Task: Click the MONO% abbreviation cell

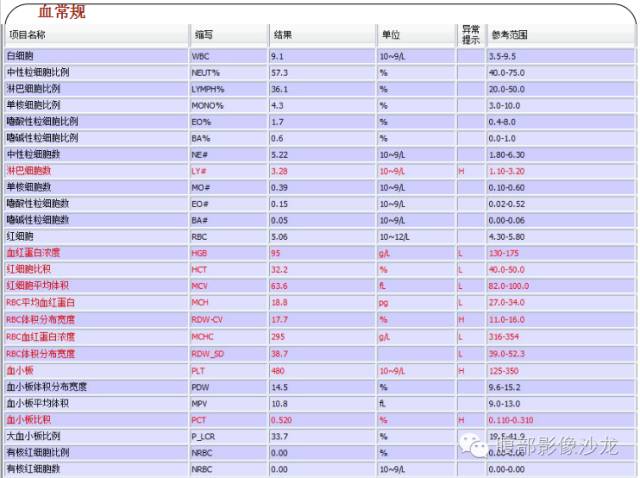Action: tap(207, 105)
